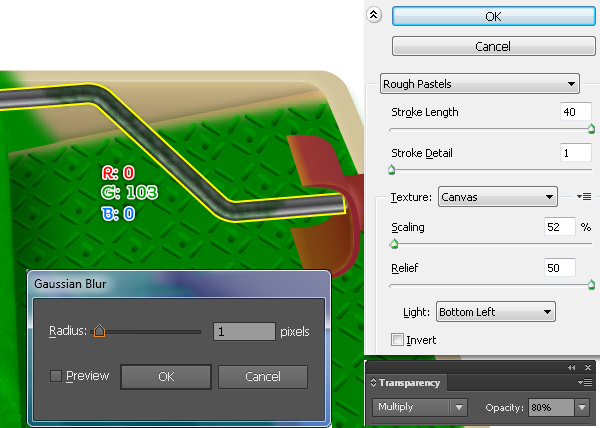
Task: Toggle the Invert checkbox
Action: (397, 340)
